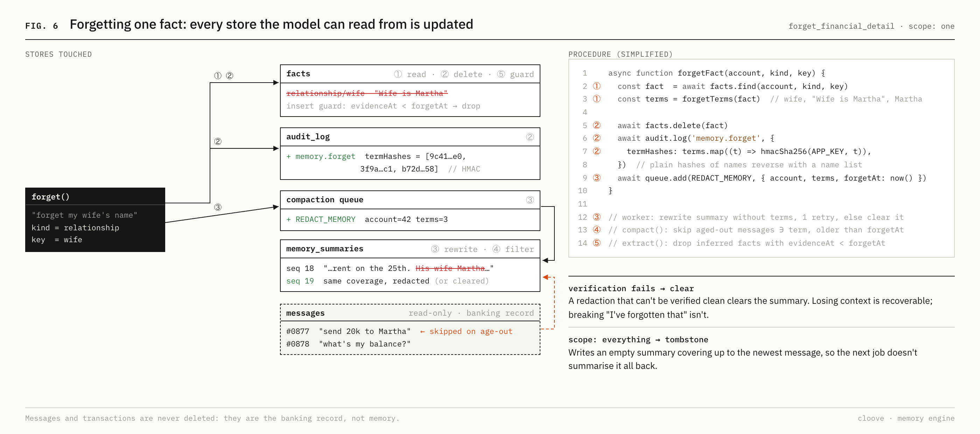This screenshot has width=980, height=434.
Task: Click the "account=42 terms=3" text
Action: click(406, 219)
